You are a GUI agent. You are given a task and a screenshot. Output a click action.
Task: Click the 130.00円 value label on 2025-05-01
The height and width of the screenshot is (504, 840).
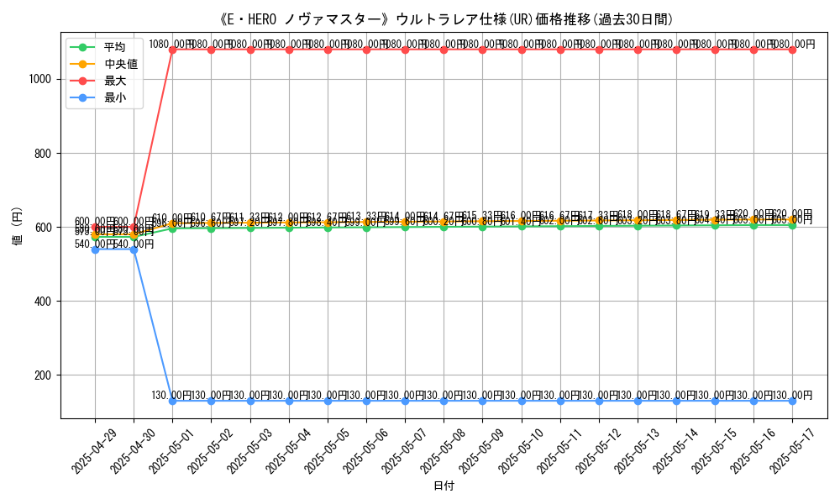[x=171, y=396]
